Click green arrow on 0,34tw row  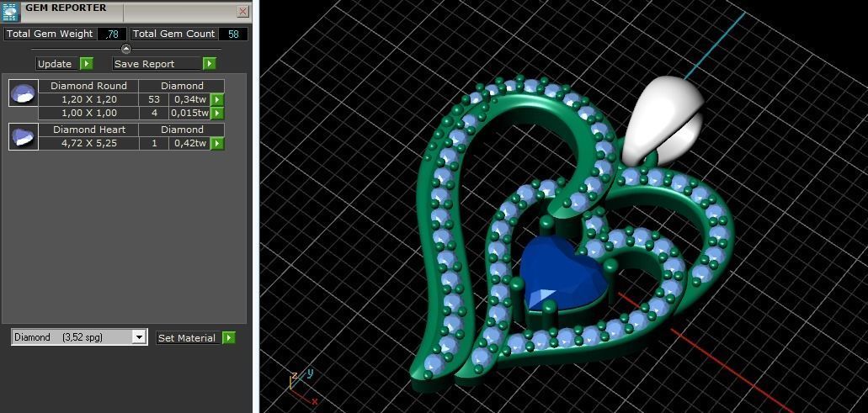click(x=217, y=99)
